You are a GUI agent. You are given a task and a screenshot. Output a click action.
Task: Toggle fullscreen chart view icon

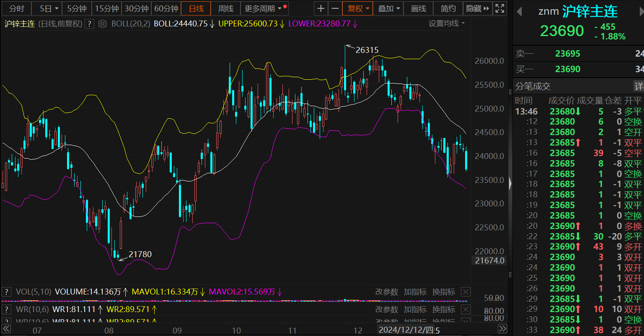tap(499, 8)
